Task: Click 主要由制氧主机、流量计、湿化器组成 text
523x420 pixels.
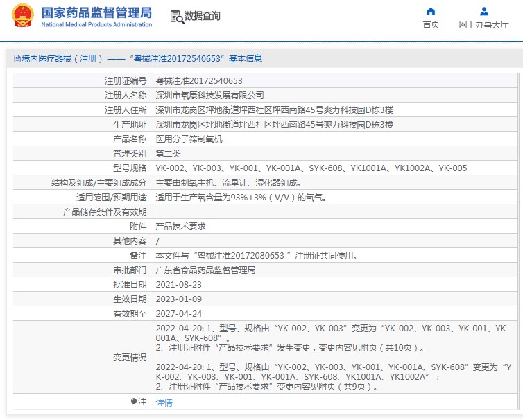Action: [x=229, y=183]
